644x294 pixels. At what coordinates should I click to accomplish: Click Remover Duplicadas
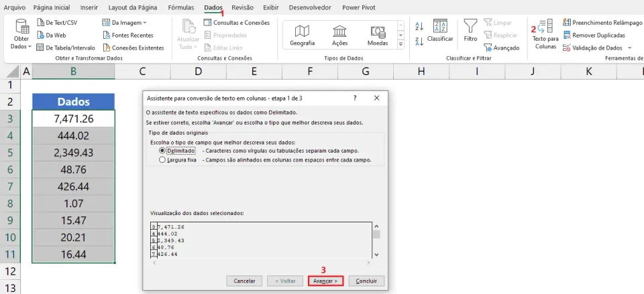(594, 35)
